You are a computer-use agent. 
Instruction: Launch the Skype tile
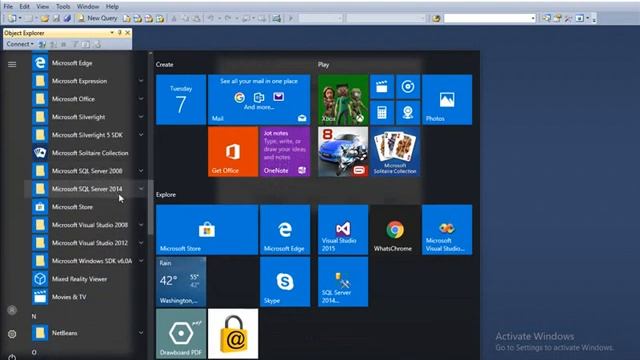pos(285,282)
